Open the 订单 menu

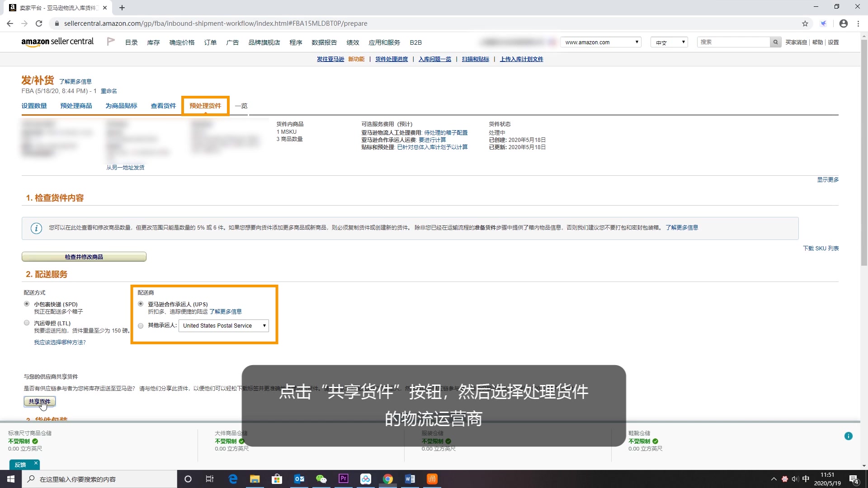coord(210,42)
